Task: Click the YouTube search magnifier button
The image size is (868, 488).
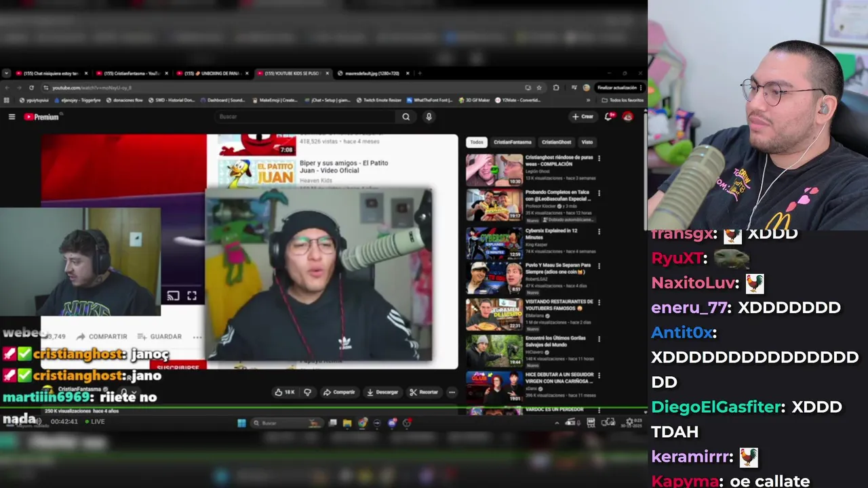Action: 406,117
